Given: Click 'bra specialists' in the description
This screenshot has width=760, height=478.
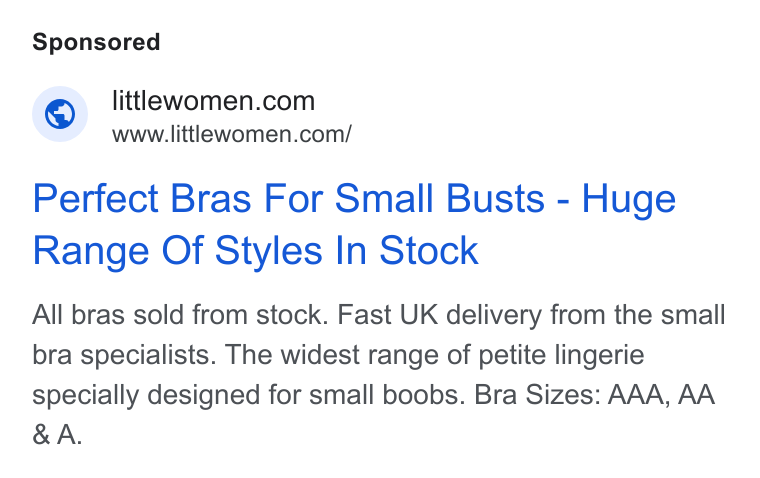Looking at the screenshot, I should point(124,355).
